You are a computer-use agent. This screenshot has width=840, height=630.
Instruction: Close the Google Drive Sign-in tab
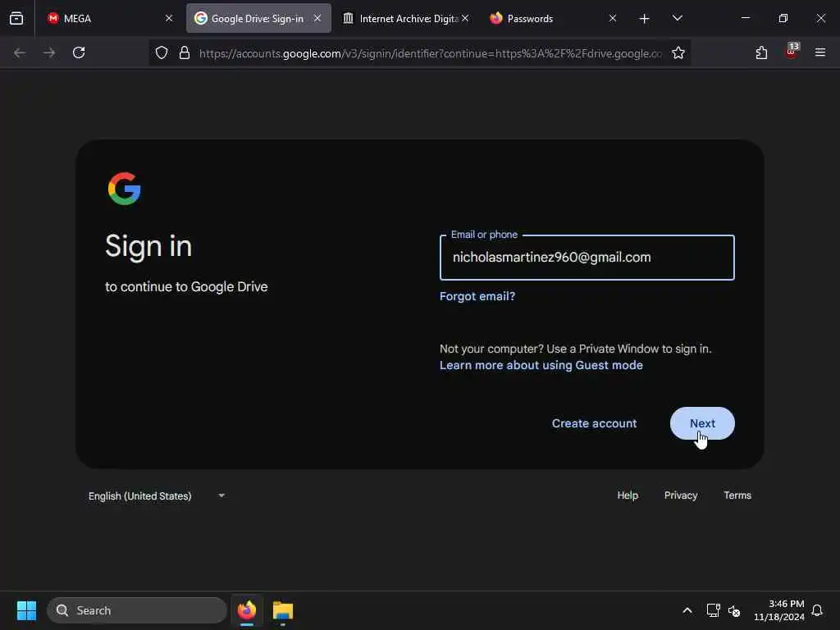click(317, 18)
